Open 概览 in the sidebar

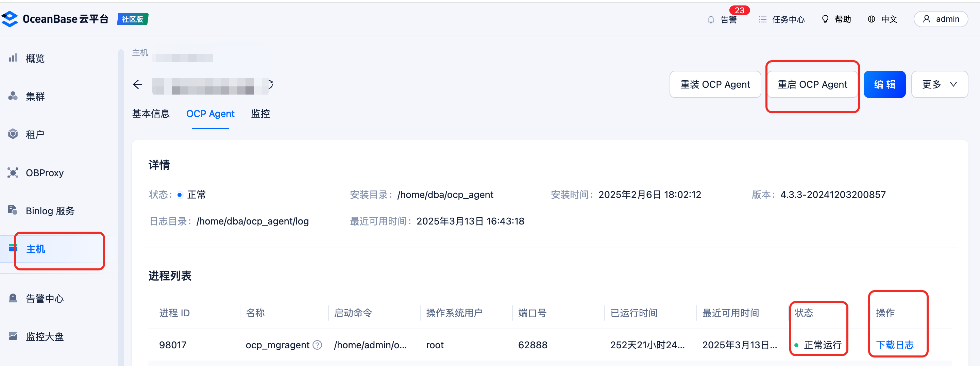pos(35,59)
